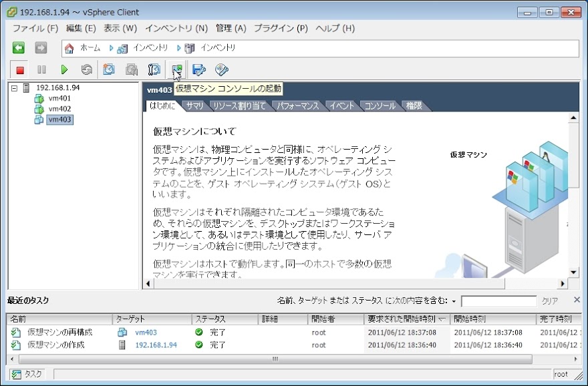Click content pane scroll up arrow
This screenshot has height=386, width=588.
(x=573, y=118)
